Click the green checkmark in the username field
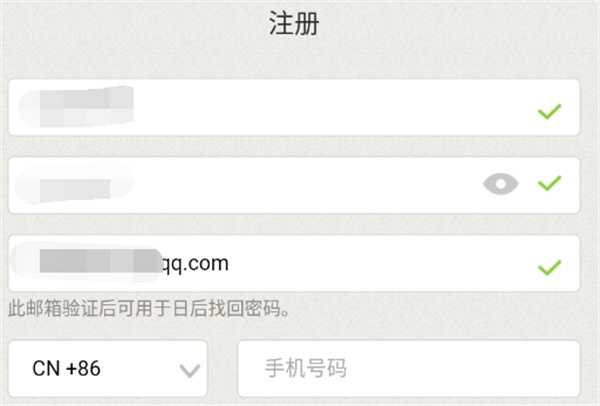 tap(549, 112)
